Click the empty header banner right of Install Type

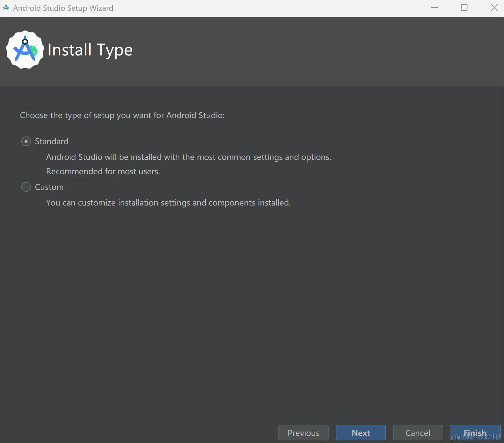pyautogui.click(x=310, y=51)
